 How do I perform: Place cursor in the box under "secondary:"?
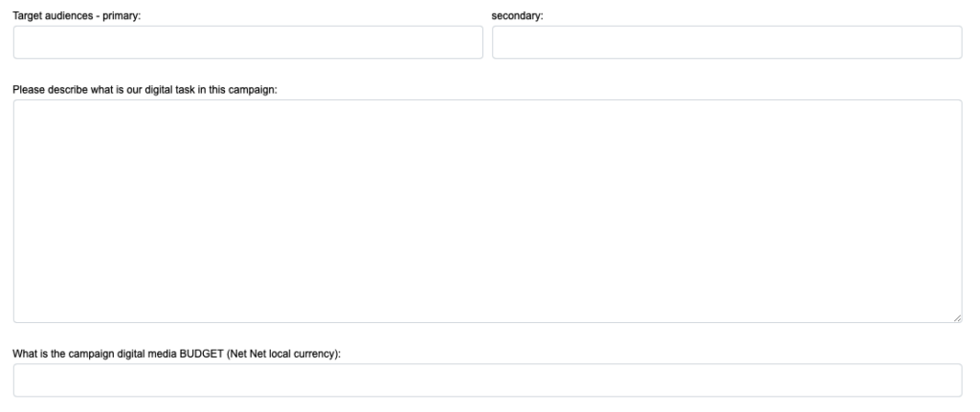coord(726,42)
